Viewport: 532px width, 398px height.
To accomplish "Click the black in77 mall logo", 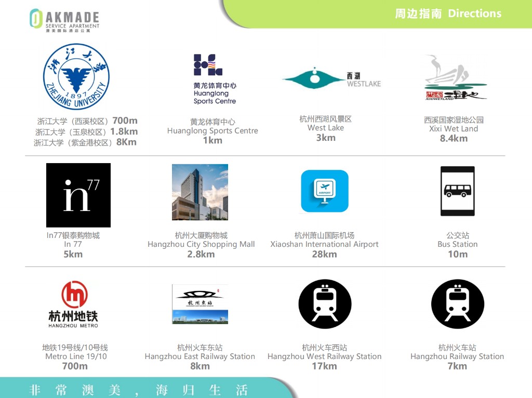I will (78, 195).
